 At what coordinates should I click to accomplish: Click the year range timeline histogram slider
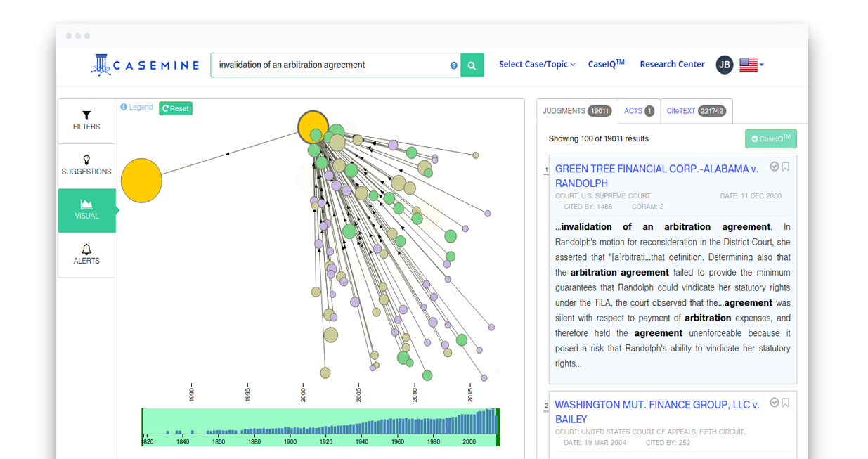point(320,426)
